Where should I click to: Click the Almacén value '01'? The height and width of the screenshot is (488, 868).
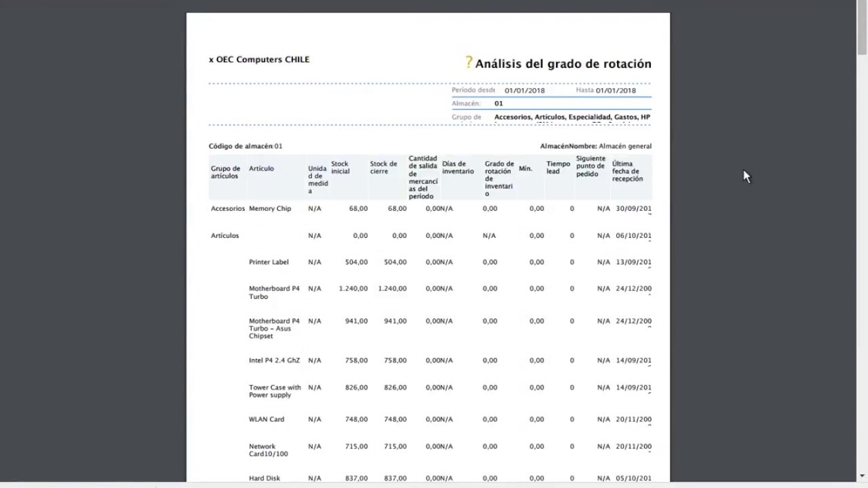(498, 104)
